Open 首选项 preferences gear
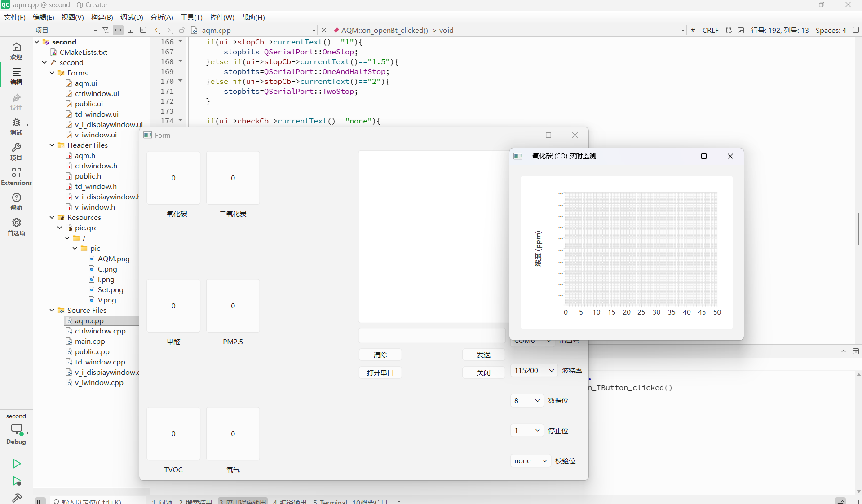The image size is (862, 504). (16, 227)
